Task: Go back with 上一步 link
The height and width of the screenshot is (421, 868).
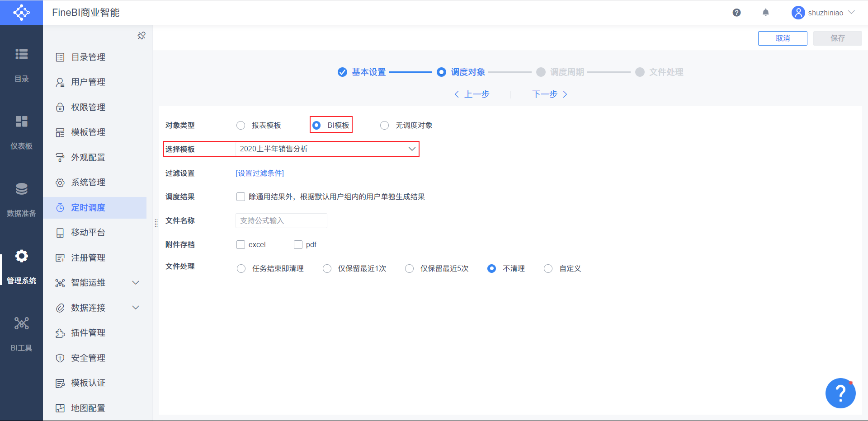Action: click(x=472, y=94)
